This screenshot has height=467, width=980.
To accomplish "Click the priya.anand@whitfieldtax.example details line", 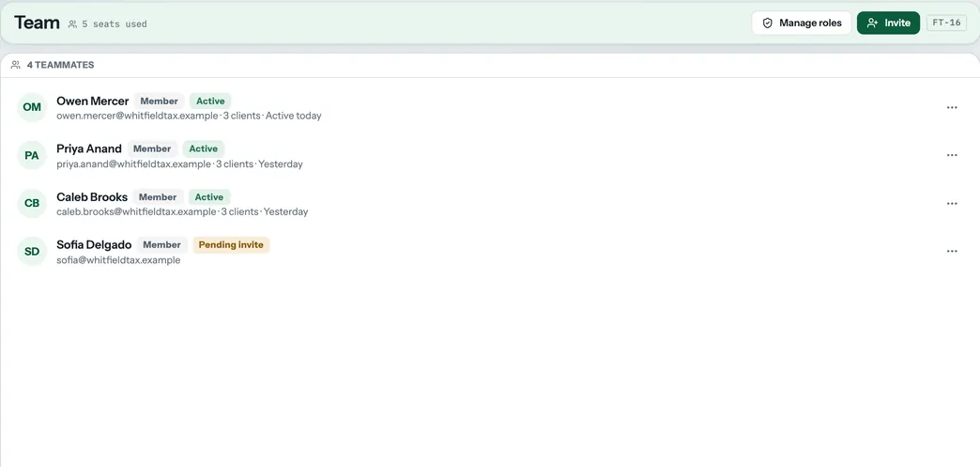I will pyautogui.click(x=179, y=164).
